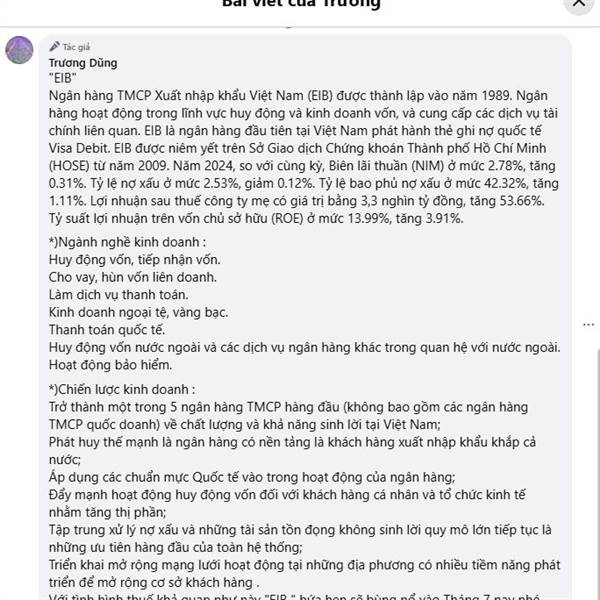
Task: Click the "Bài viết của Trương" dialog title
Action: (x=301, y=4)
